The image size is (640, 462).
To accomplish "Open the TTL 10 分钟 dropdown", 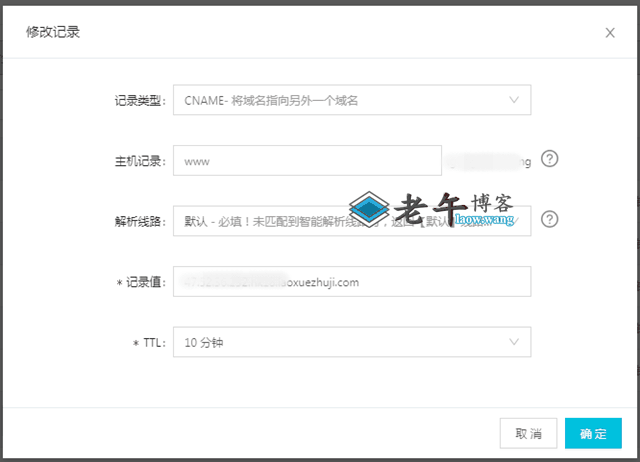I will tap(352, 342).
